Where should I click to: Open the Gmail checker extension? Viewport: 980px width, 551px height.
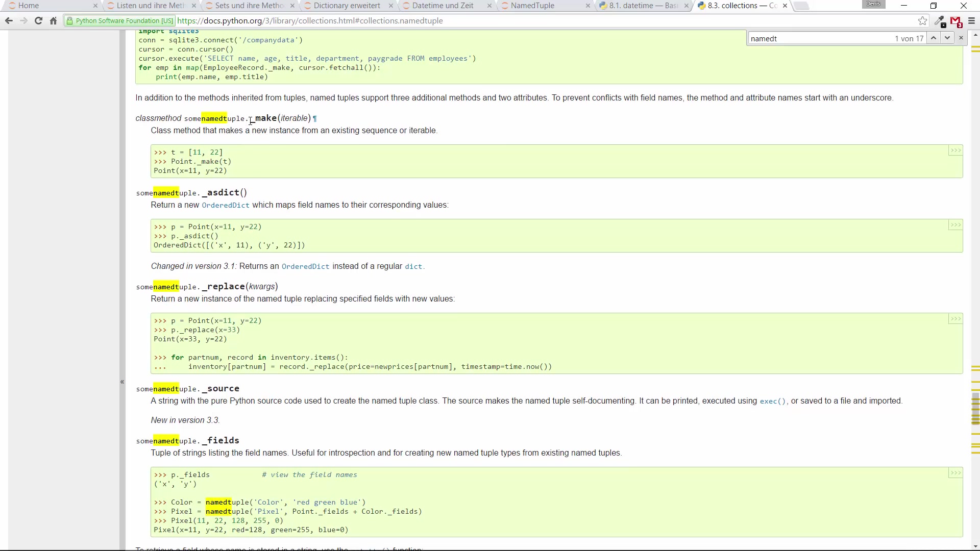[956, 21]
